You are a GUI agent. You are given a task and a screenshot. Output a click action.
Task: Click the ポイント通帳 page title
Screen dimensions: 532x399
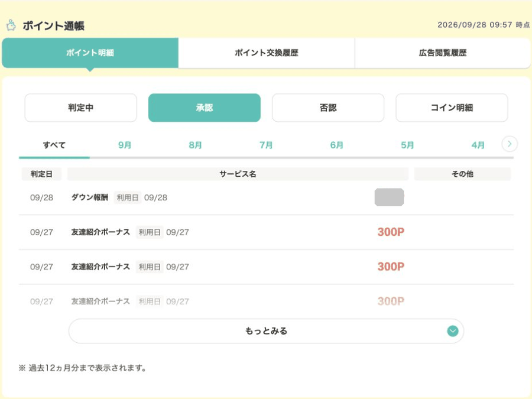click(x=53, y=26)
